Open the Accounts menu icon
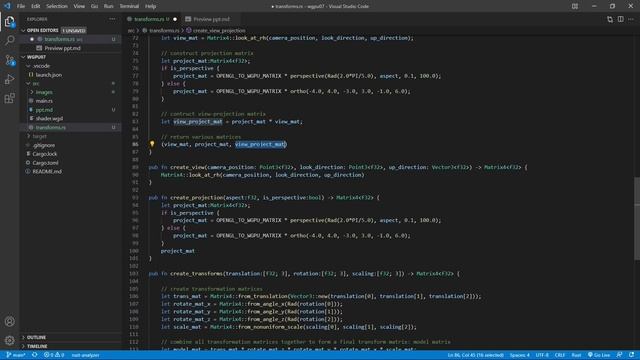 click(9, 321)
